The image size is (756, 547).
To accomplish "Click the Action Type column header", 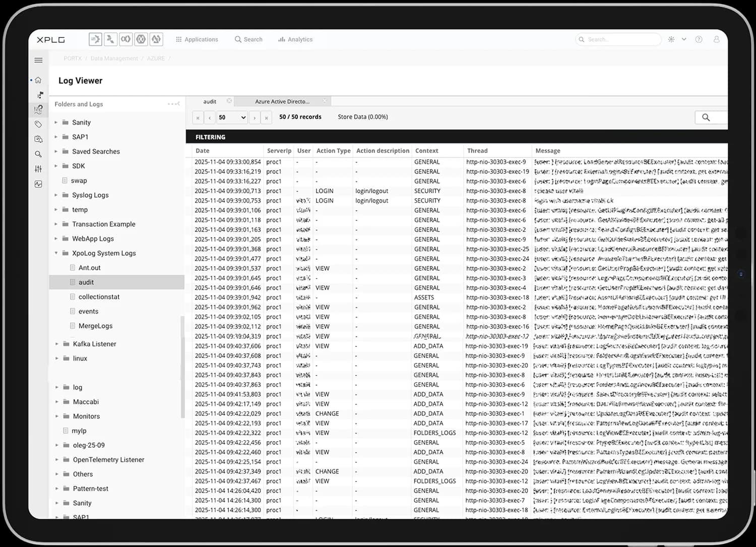I will (333, 151).
